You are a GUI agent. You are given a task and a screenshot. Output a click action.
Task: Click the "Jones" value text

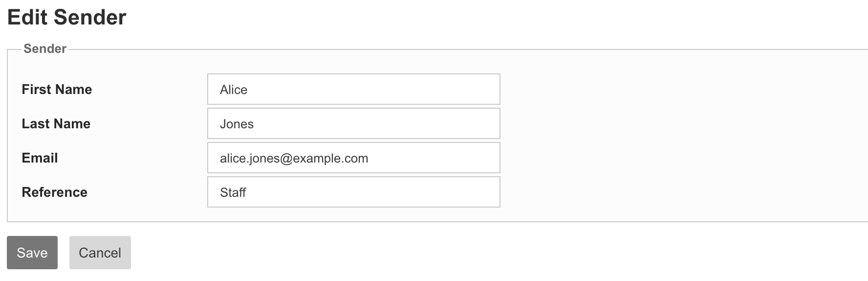point(237,124)
